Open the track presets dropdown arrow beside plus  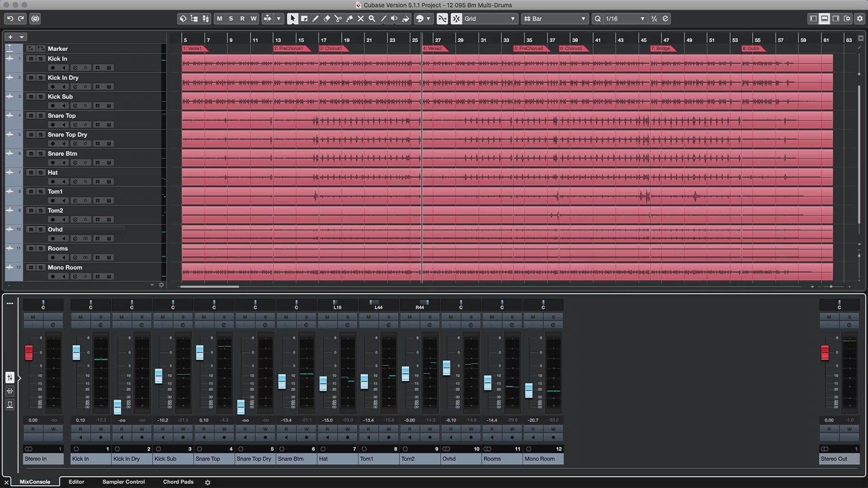pyautogui.click(x=22, y=37)
